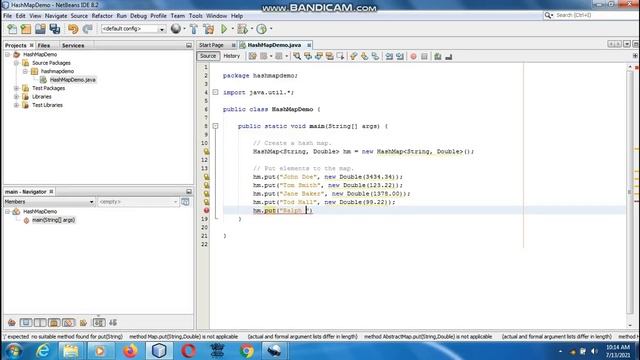This screenshot has height=360, width=640.
Task: Click the navigator filter window icon beside empty combo
Action: pyautogui.click(x=185, y=202)
